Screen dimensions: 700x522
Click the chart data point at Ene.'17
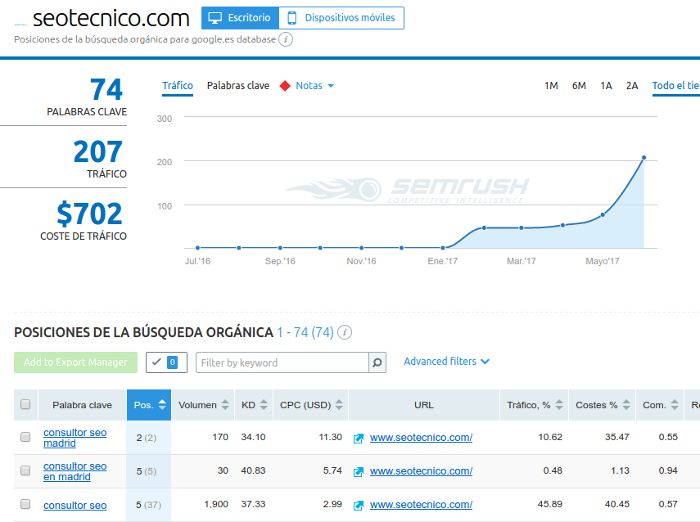(x=442, y=247)
